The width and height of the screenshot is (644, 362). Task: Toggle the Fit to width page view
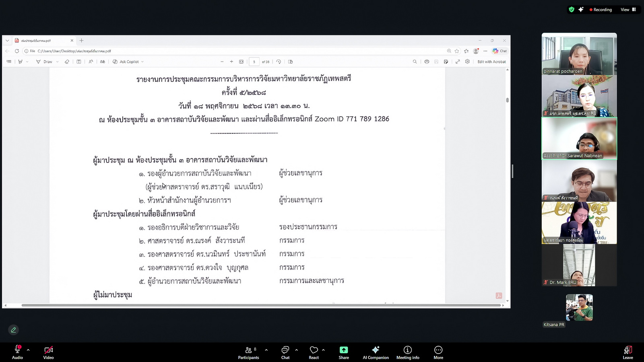(x=241, y=62)
